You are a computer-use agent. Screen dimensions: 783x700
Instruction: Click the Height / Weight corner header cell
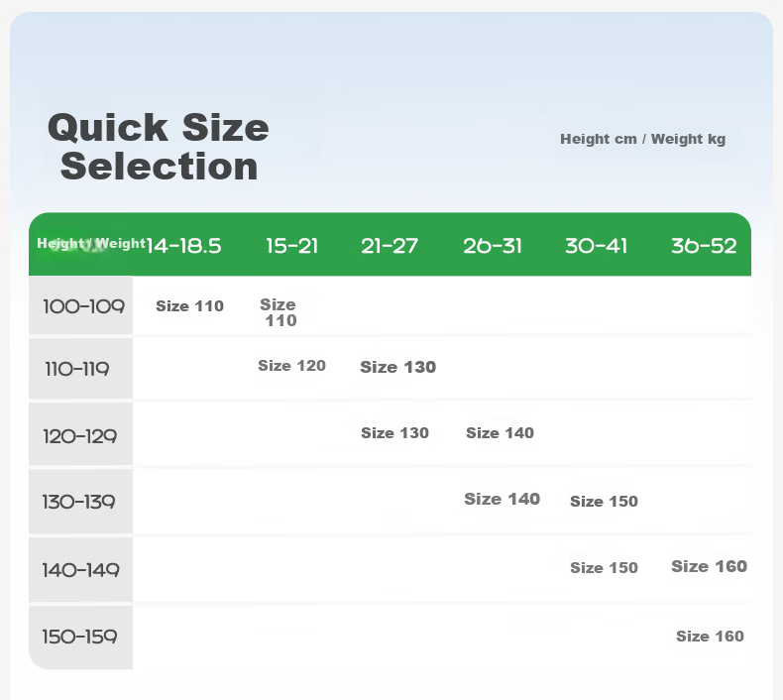coord(91,244)
